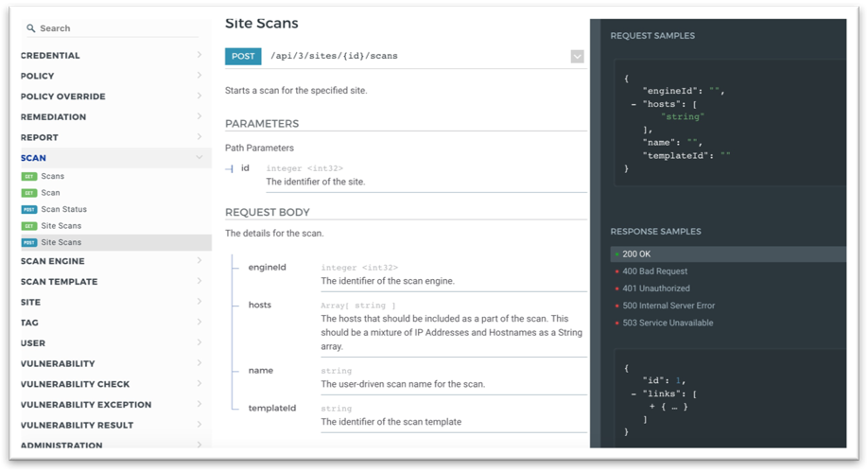The image size is (868, 472).
Task: Open the Scan Status sidebar link
Action: [x=63, y=210]
